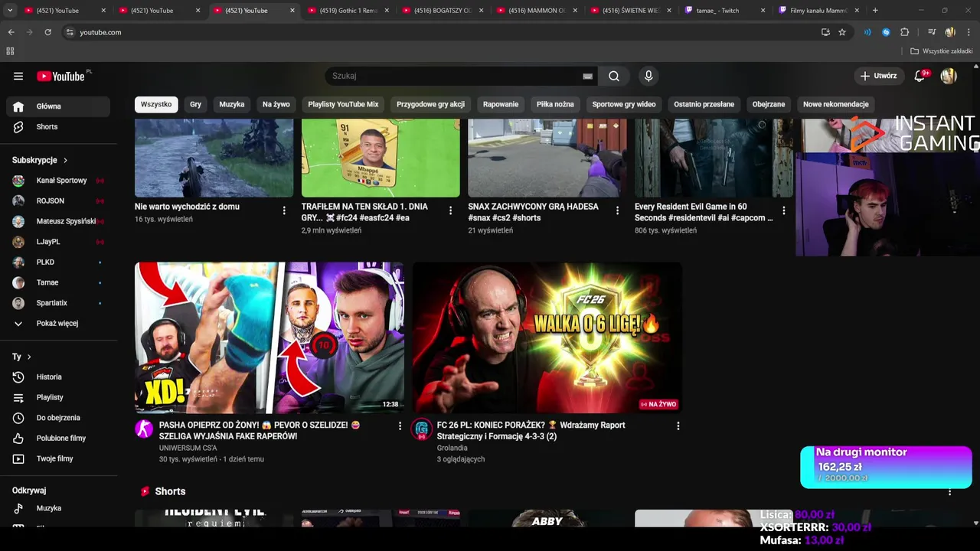Open Shorts in sidebar

58,127
